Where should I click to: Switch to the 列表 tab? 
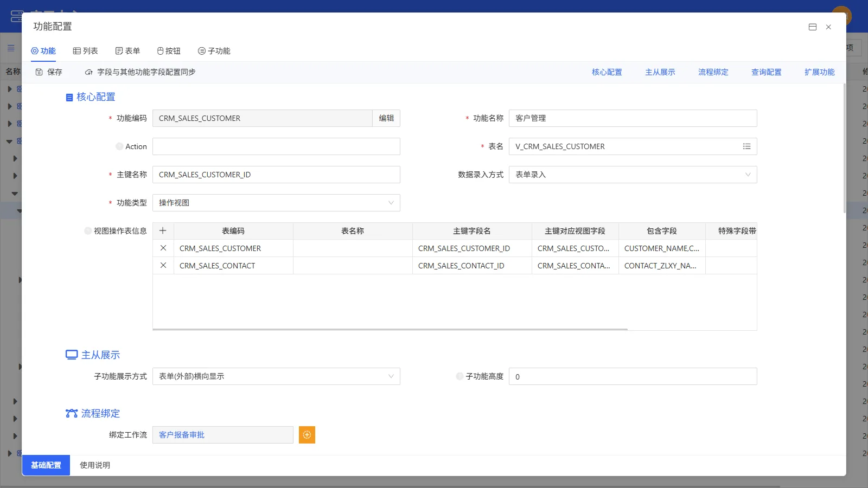tap(85, 51)
